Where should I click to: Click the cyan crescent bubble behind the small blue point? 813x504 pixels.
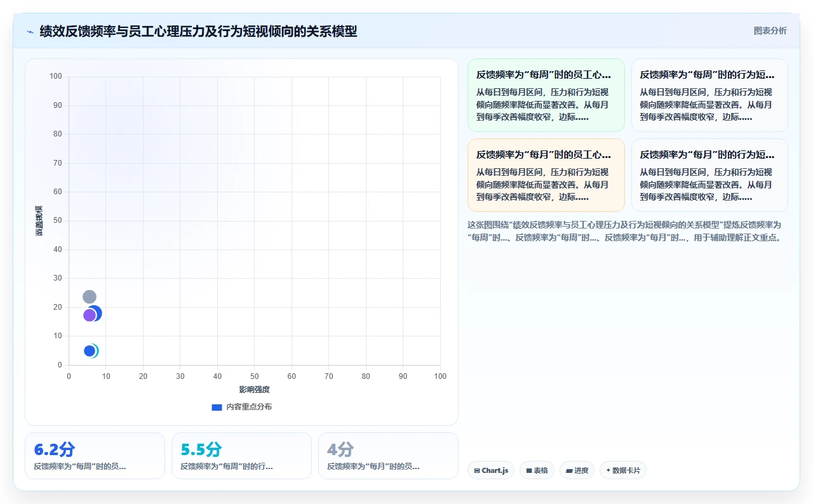97,351
